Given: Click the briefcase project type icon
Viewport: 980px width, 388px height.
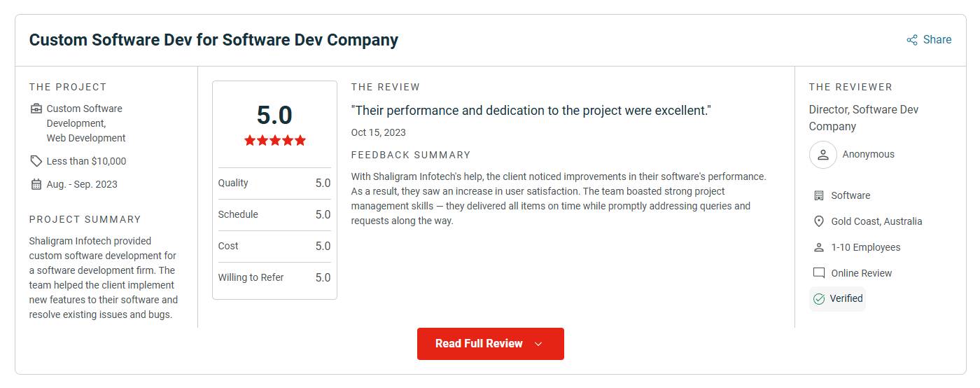Looking at the screenshot, I should click(36, 109).
